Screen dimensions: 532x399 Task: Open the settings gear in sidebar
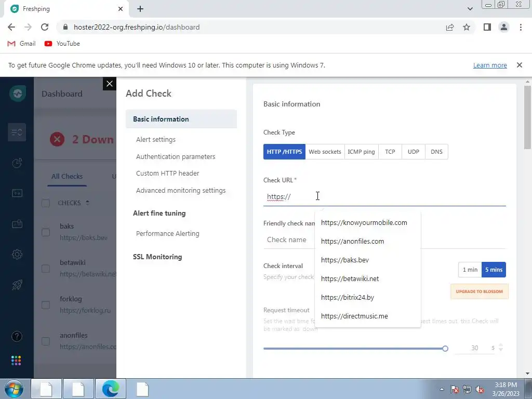pos(17,254)
